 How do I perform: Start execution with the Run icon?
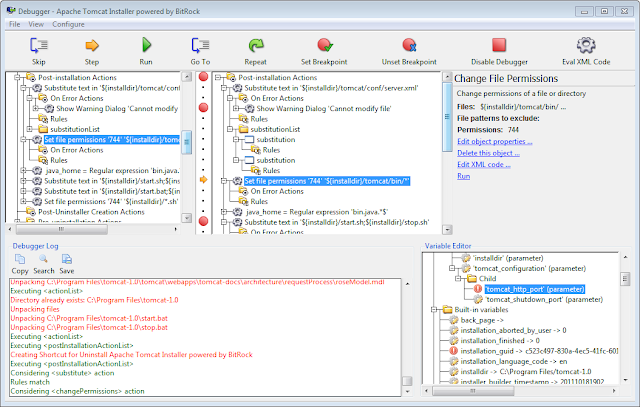147,45
